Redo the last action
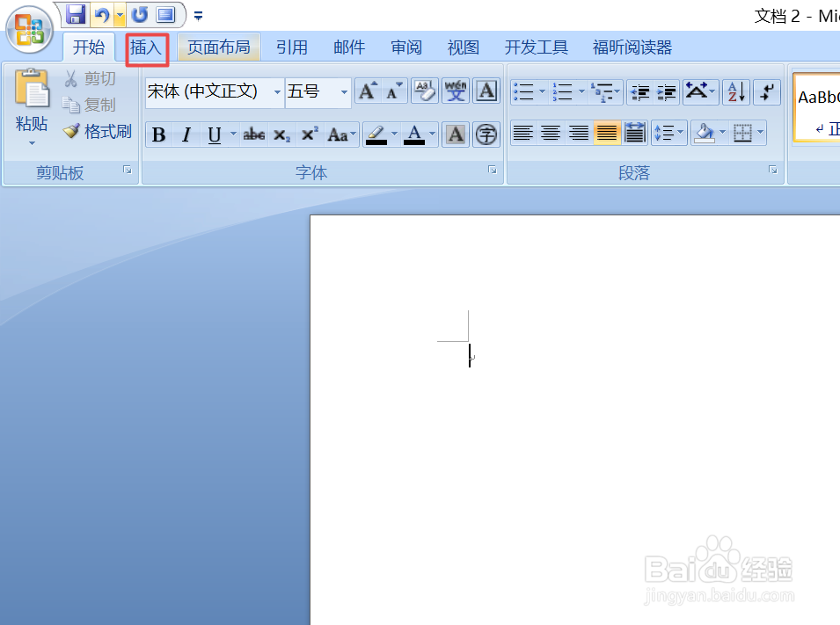 (x=140, y=14)
